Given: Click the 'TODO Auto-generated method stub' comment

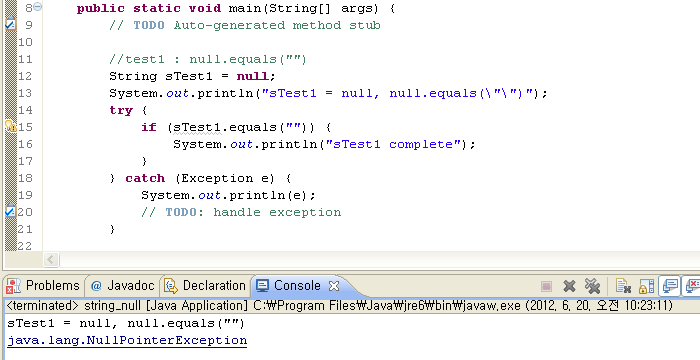Looking at the screenshot, I should (245, 25).
